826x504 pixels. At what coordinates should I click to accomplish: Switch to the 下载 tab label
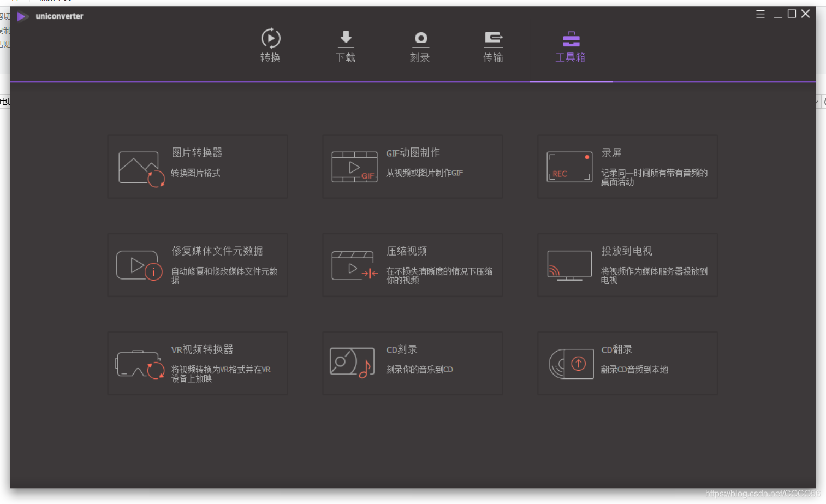pos(346,57)
